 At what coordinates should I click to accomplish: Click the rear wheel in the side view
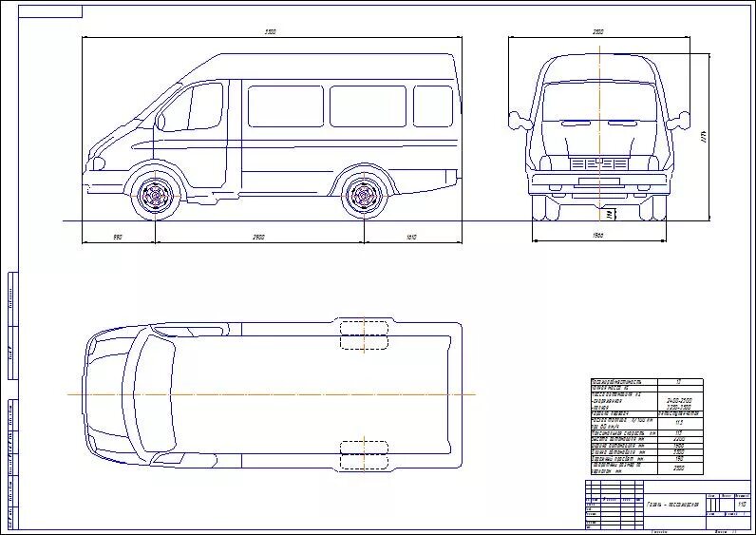coord(364,196)
